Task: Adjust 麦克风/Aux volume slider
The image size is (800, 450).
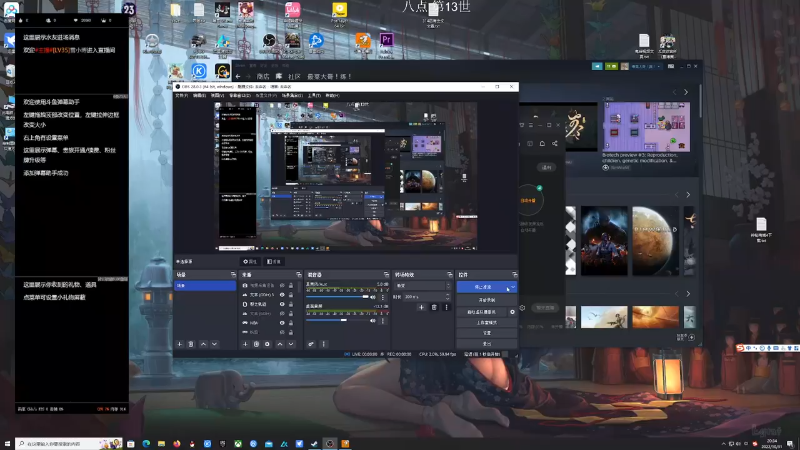Action: pos(337,297)
